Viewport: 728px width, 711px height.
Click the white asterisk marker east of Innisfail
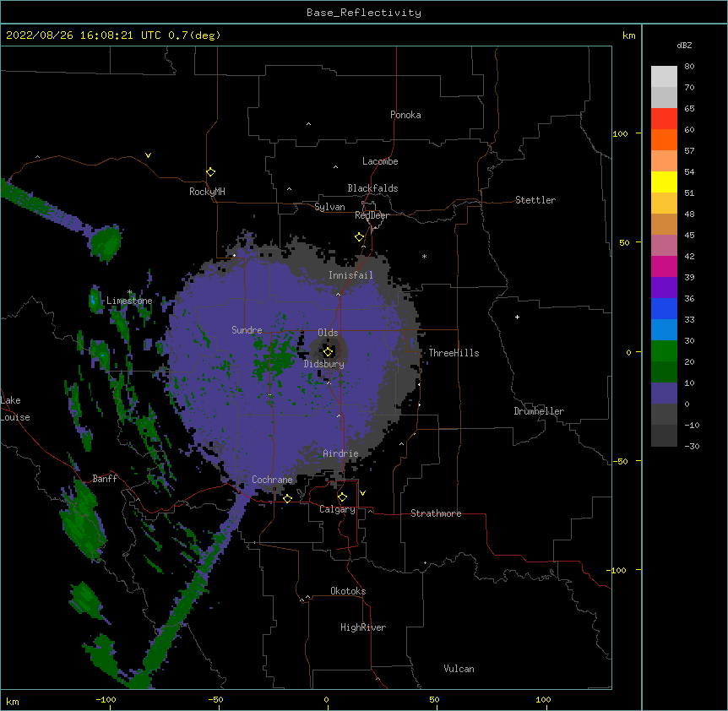[424, 256]
